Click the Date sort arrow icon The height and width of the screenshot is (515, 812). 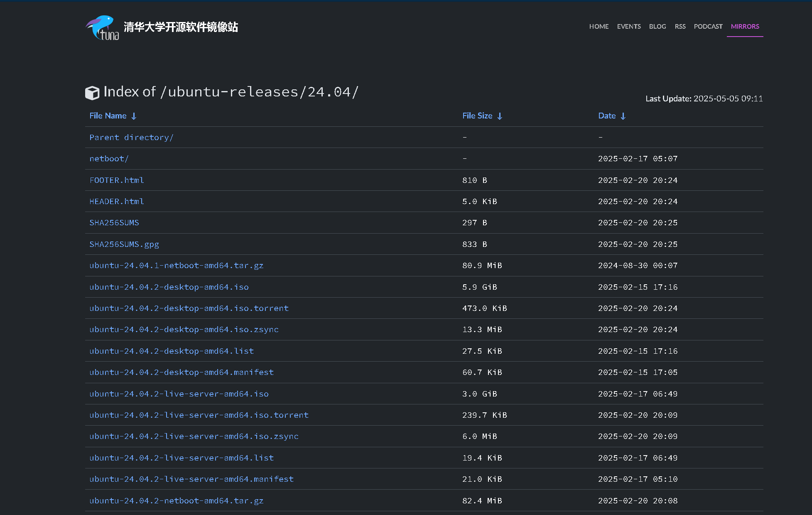623,116
